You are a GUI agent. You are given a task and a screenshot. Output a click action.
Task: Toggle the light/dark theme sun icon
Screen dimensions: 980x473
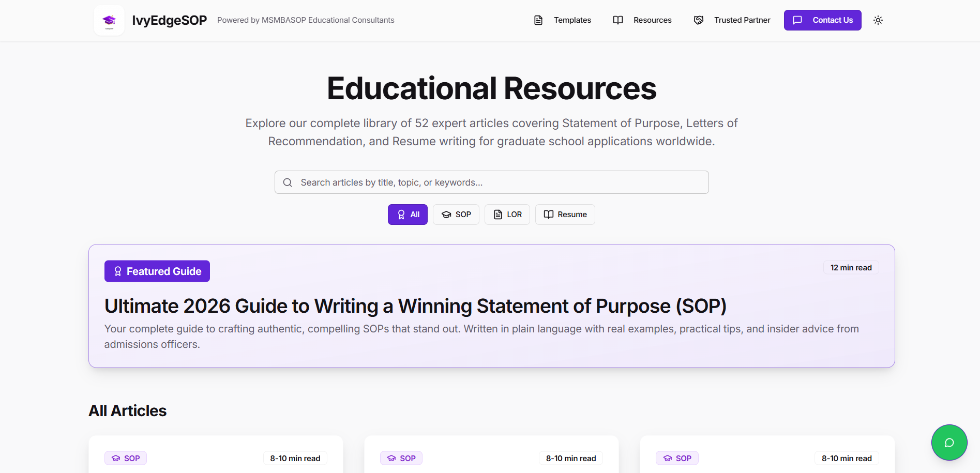878,20
